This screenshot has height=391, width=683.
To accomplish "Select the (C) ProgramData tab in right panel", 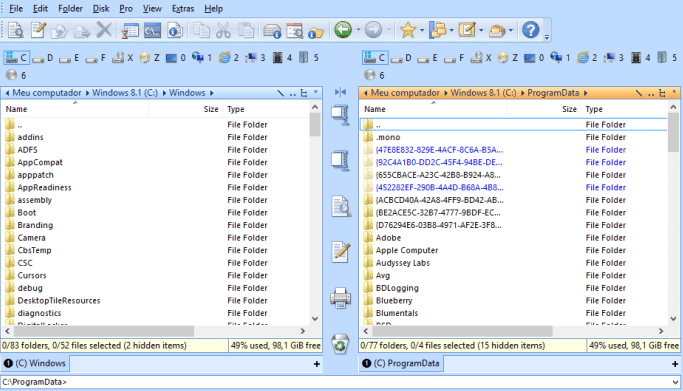I will click(x=402, y=363).
